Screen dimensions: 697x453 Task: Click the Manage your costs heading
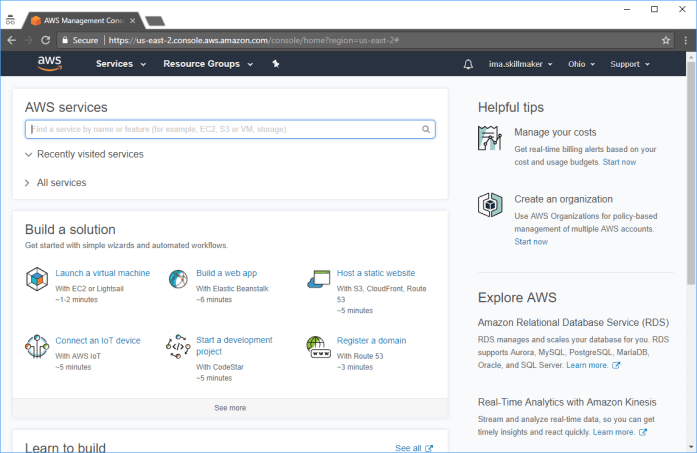pyautogui.click(x=555, y=132)
